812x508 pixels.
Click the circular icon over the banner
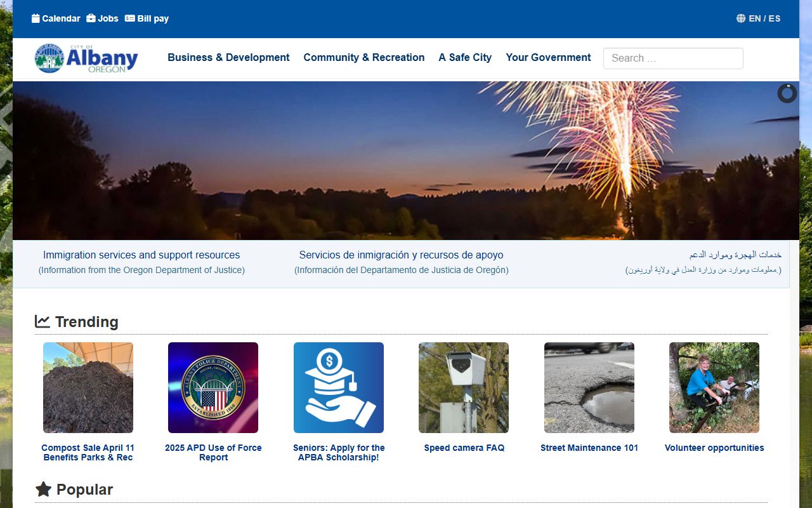click(x=787, y=93)
